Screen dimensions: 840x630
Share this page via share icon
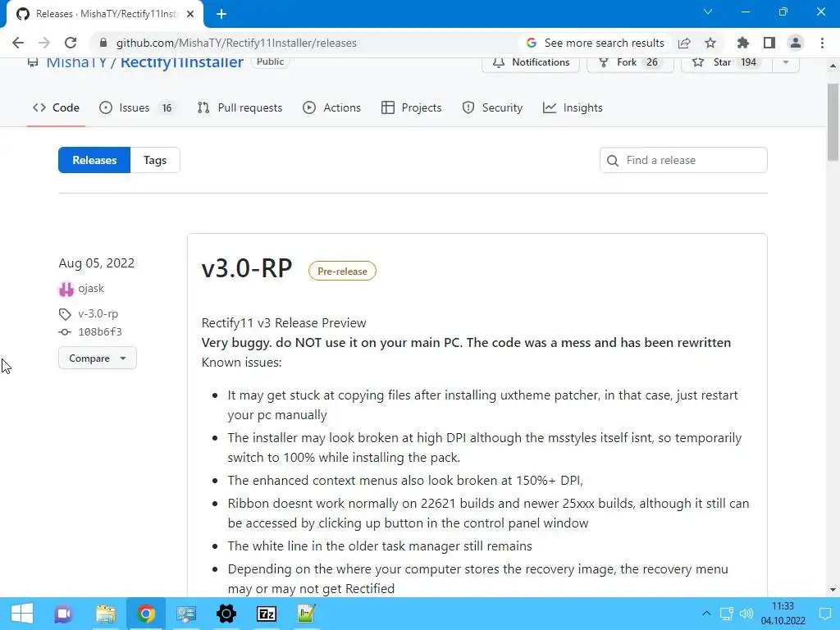click(x=684, y=43)
